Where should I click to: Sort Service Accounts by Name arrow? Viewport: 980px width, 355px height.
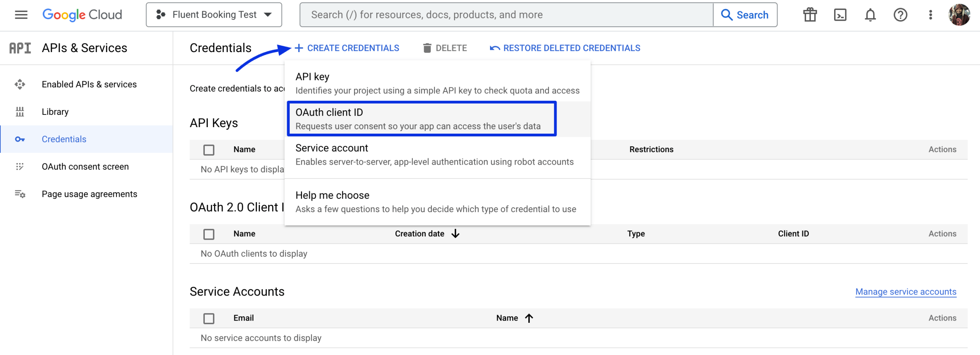click(529, 318)
